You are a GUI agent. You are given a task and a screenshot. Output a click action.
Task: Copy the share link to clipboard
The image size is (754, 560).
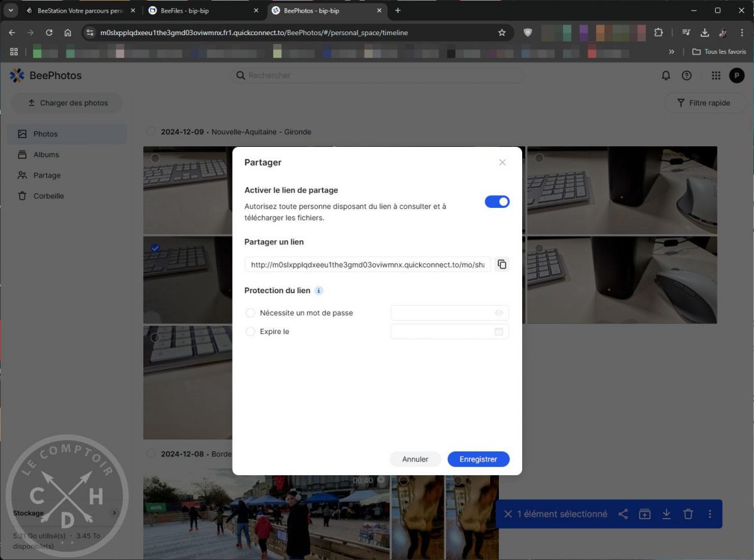click(x=501, y=264)
